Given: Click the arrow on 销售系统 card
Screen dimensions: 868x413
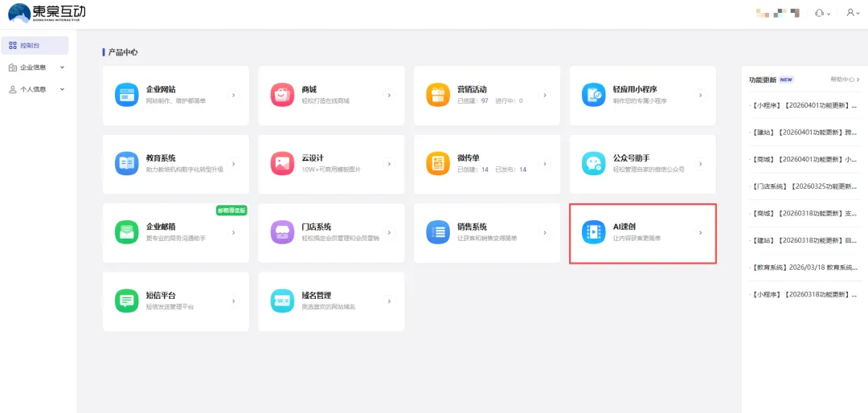Looking at the screenshot, I should (x=545, y=232).
